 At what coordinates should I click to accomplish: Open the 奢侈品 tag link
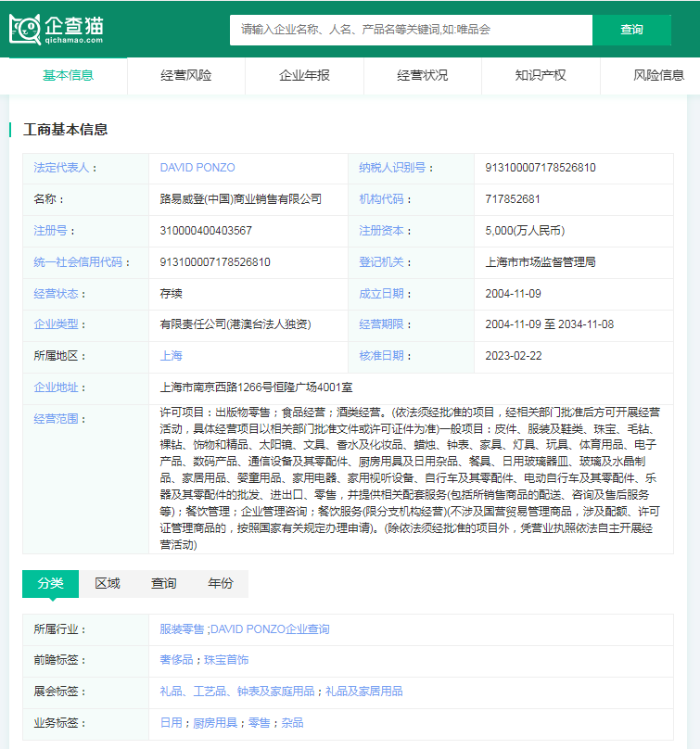pyautogui.click(x=176, y=660)
